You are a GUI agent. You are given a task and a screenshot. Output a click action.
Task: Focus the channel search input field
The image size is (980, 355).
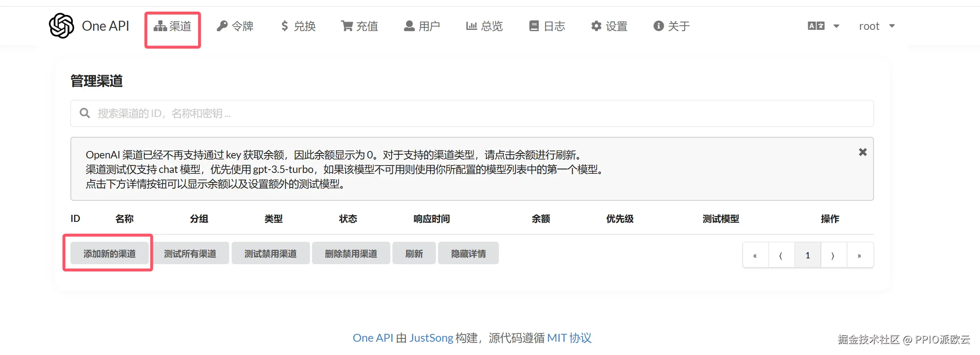[x=472, y=113]
